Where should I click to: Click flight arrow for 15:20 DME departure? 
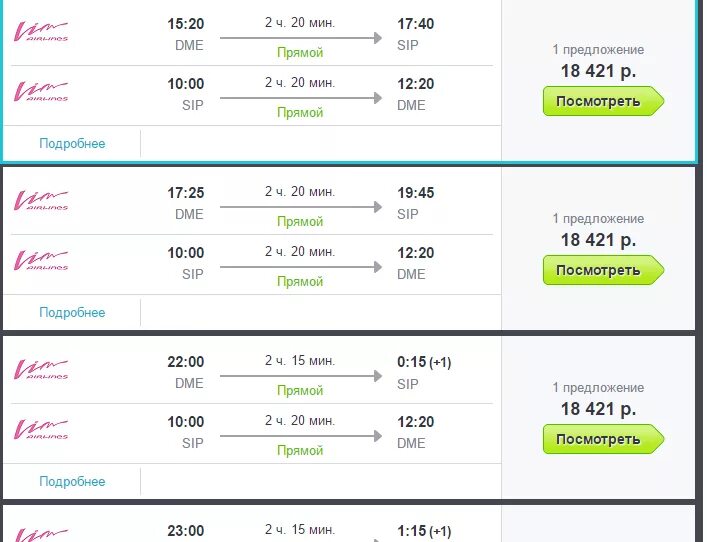click(301, 38)
